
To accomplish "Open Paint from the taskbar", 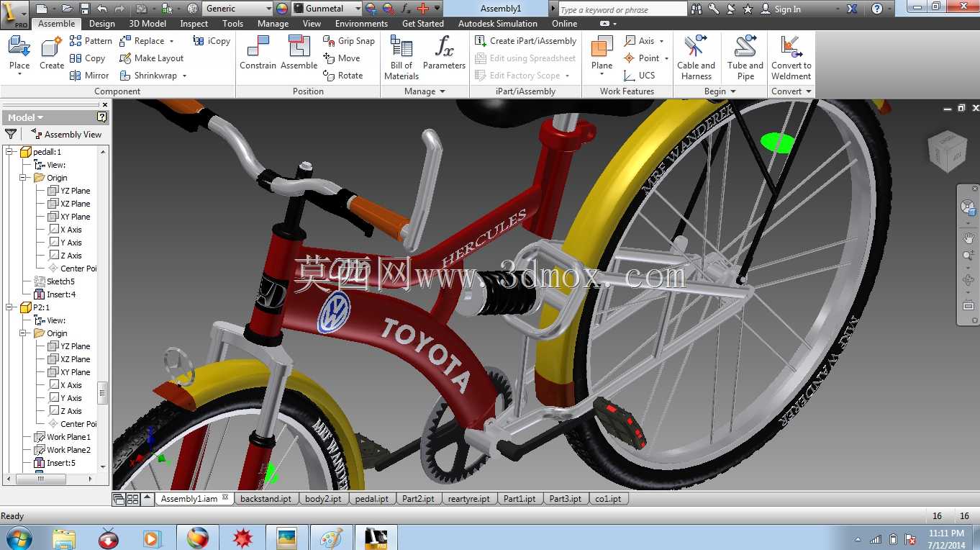I will pos(332,538).
